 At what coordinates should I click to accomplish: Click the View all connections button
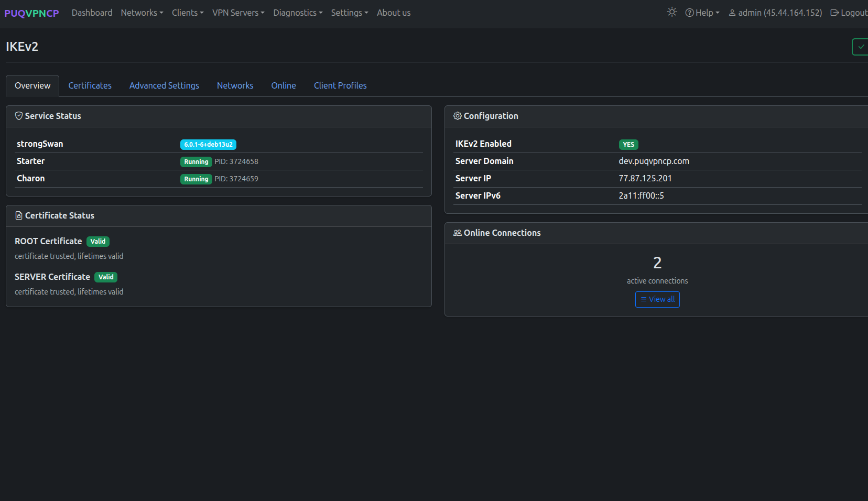[657, 299]
